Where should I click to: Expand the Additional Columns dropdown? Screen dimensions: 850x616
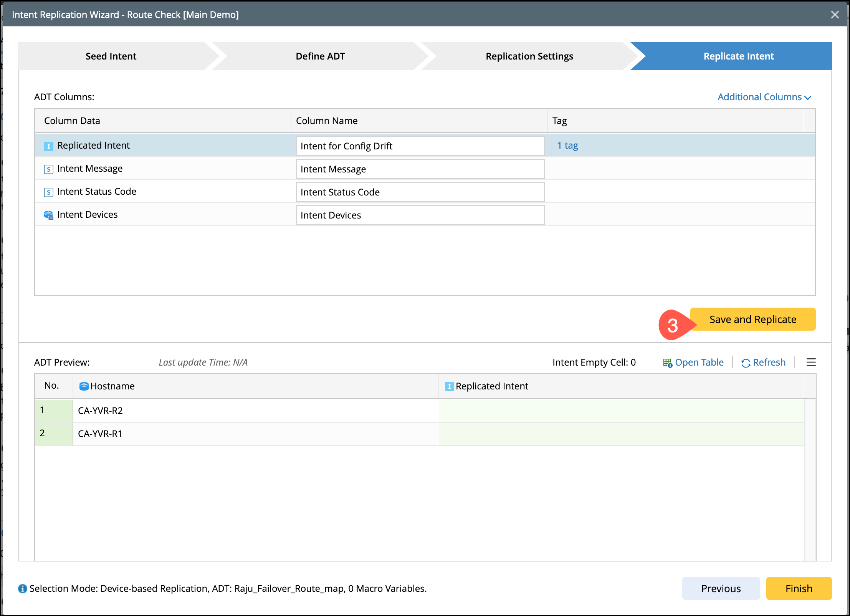click(x=764, y=97)
